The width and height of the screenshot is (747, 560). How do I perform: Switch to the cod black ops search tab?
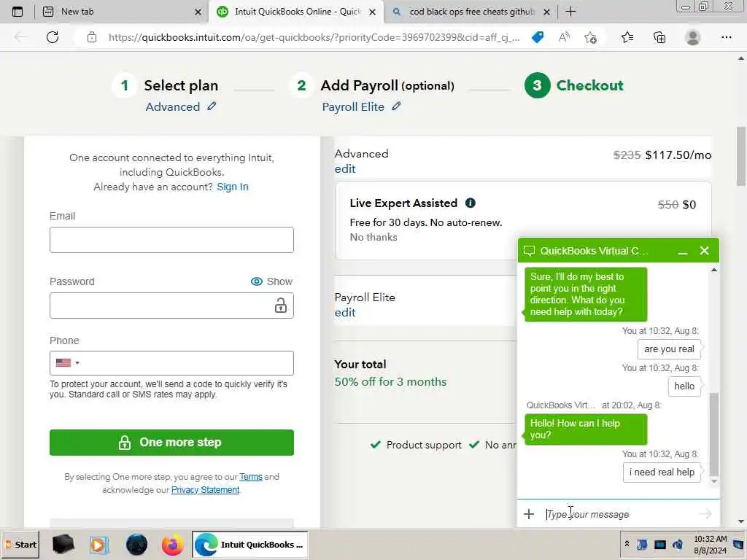click(471, 12)
